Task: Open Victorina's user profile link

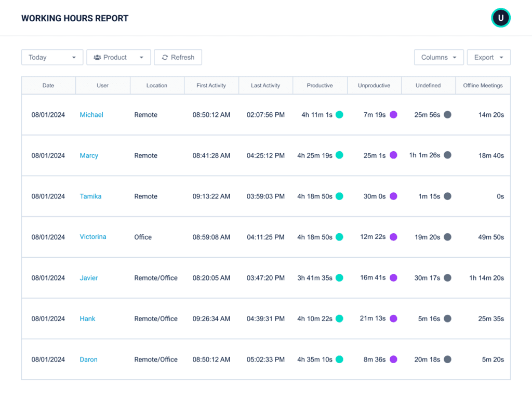Action: coord(92,237)
